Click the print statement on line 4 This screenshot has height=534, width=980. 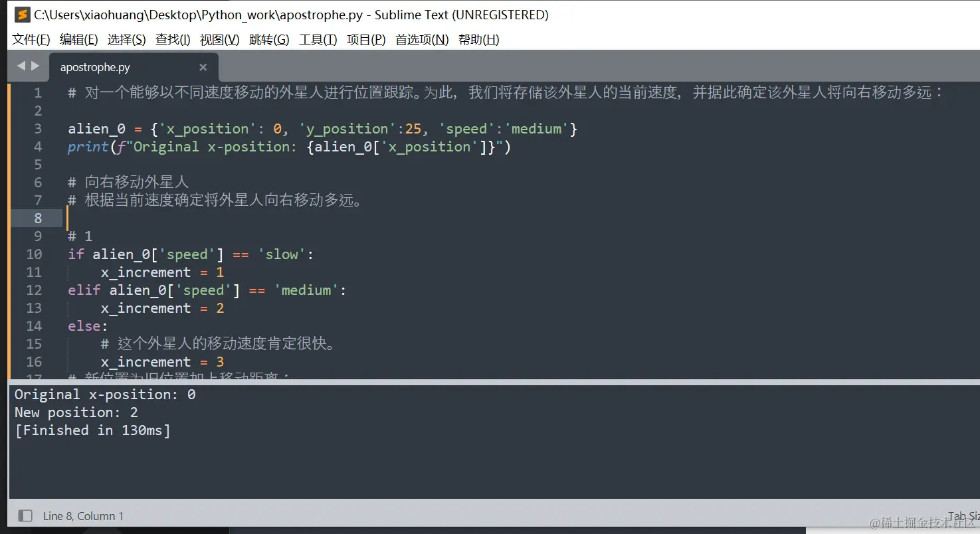289,147
